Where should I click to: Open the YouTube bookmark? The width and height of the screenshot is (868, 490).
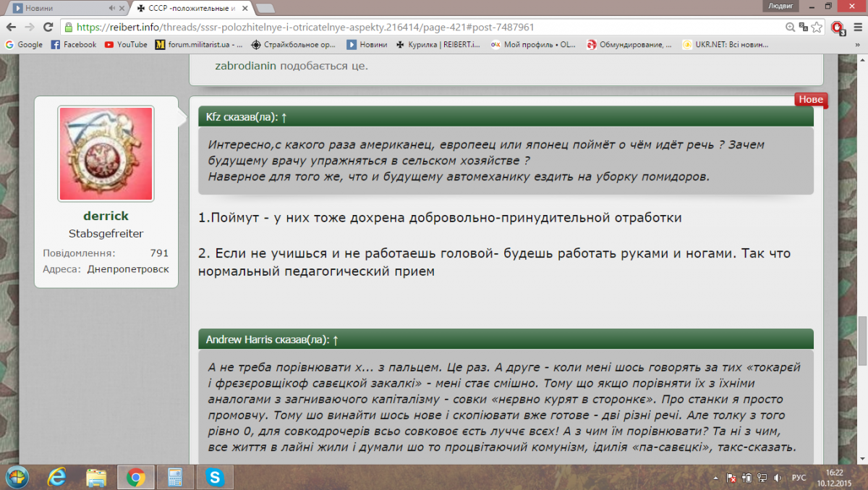[126, 44]
